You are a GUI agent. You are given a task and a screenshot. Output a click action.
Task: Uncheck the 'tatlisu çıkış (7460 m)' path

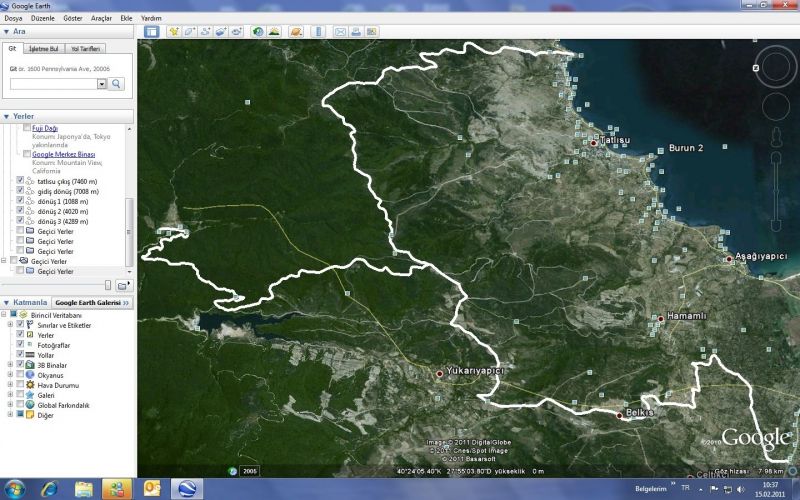tap(21, 181)
